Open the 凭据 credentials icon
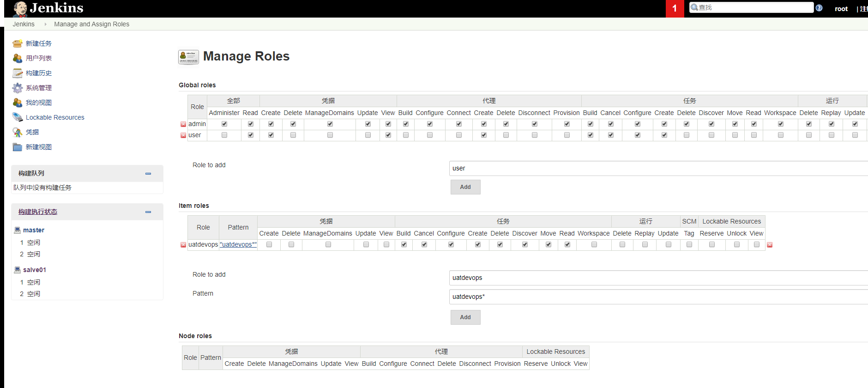The image size is (868, 388). 18,132
